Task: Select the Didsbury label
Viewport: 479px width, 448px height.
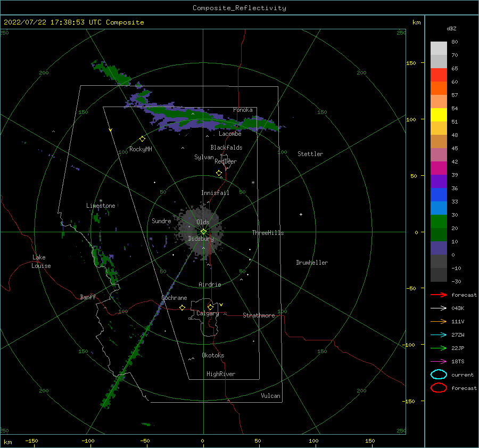Action: (x=201, y=239)
